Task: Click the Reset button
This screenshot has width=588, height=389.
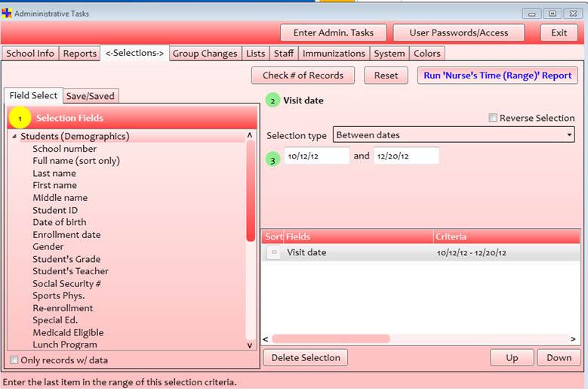Action: pos(386,76)
